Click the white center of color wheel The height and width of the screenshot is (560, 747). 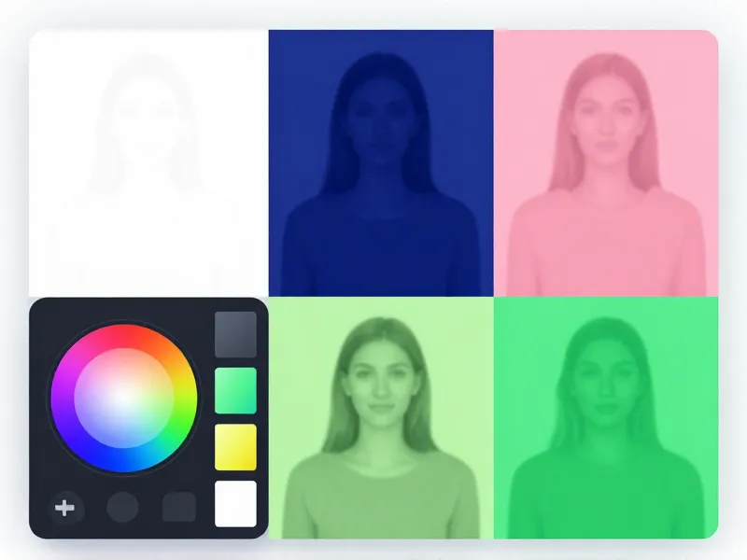coord(123,399)
